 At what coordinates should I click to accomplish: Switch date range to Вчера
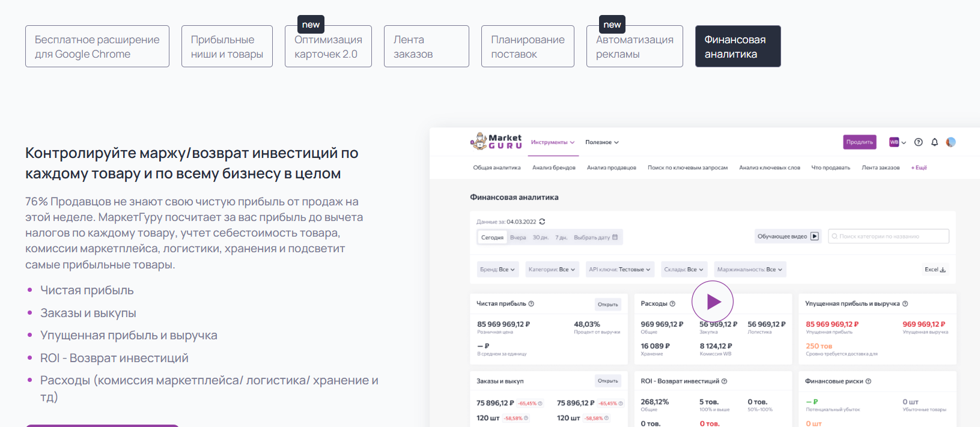click(x=517, y=237)
